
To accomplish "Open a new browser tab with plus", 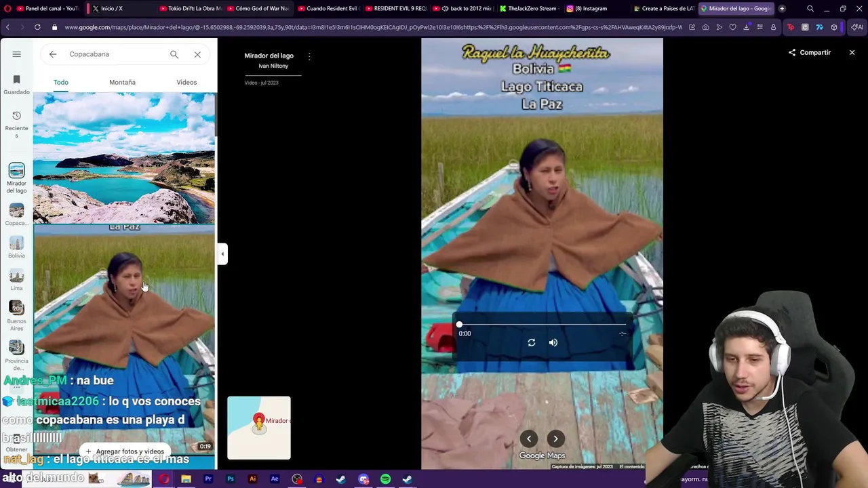I will point(782,9).
